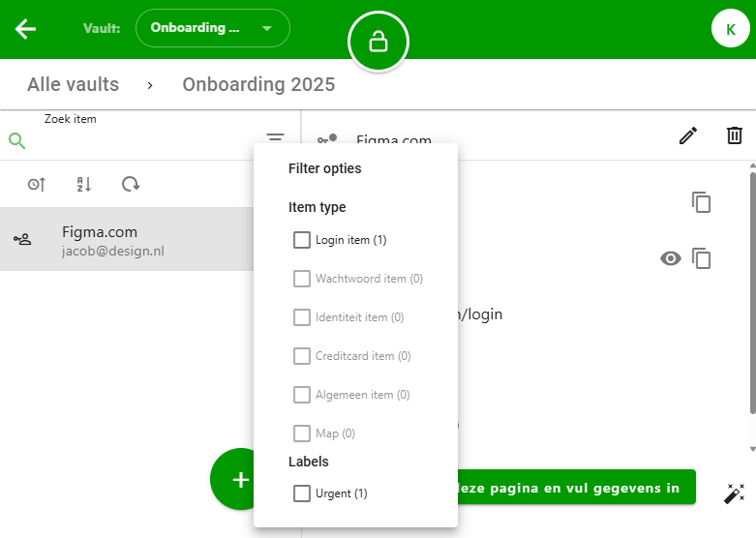Viewport: 756px width, 538px height.
Task: Sort items alphabetically with the A-Z icon
Action: 83,184
